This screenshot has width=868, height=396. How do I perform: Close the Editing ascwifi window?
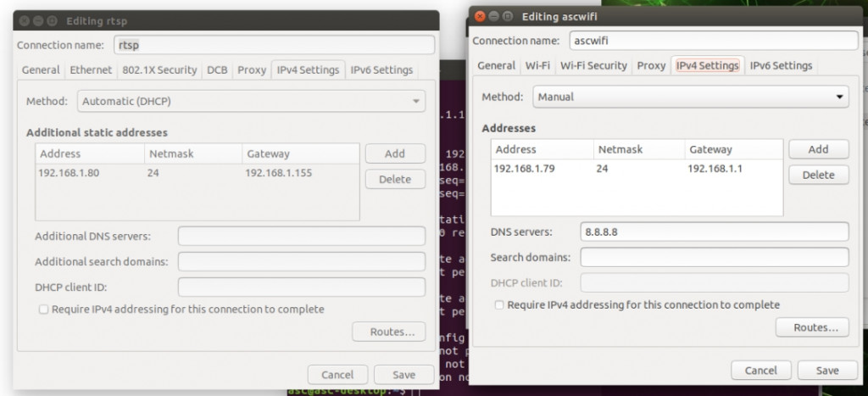(480, 17)
